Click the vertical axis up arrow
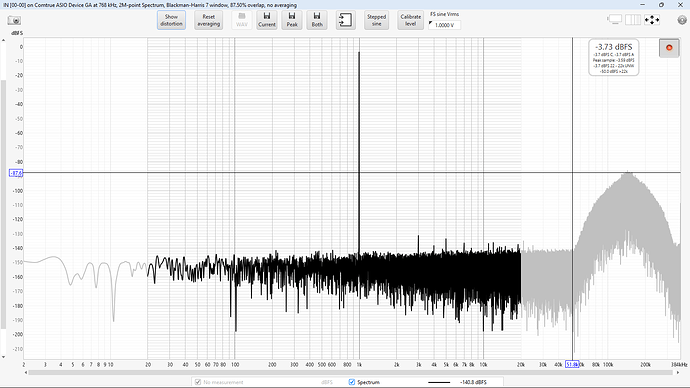The image size is (690, 388). (4, 40)
